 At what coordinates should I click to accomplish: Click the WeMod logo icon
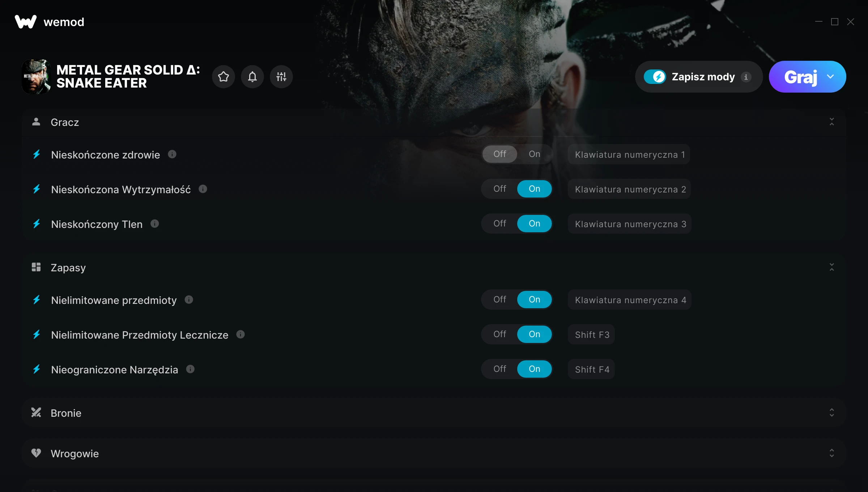click(26, 22)
